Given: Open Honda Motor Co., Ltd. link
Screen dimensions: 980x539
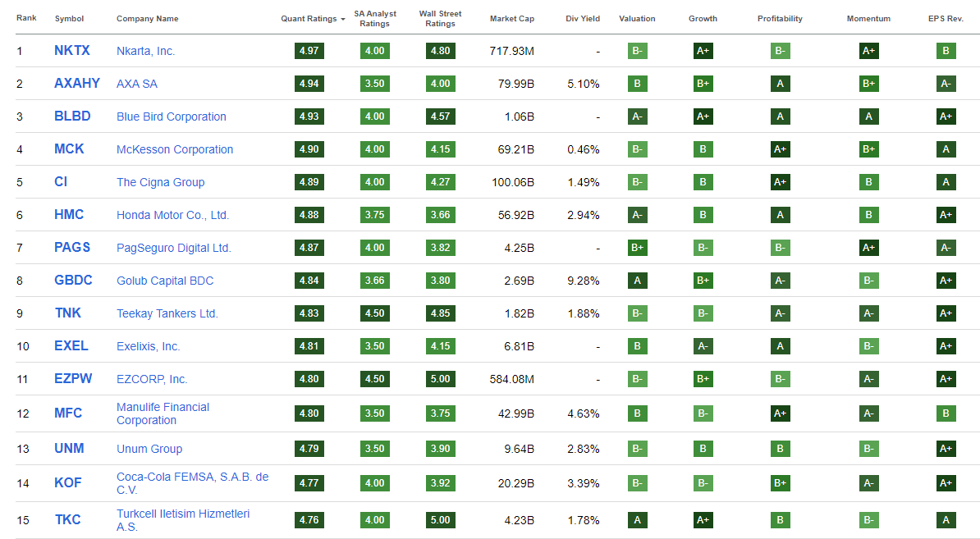Looking at the screenshot, I should (x=172, y=215).
